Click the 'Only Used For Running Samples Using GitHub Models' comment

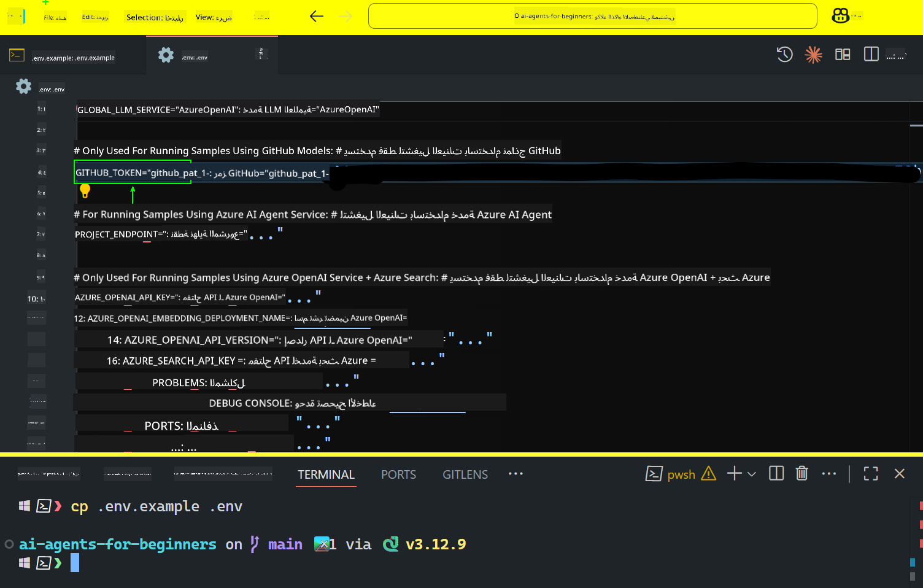pos(317,150)
